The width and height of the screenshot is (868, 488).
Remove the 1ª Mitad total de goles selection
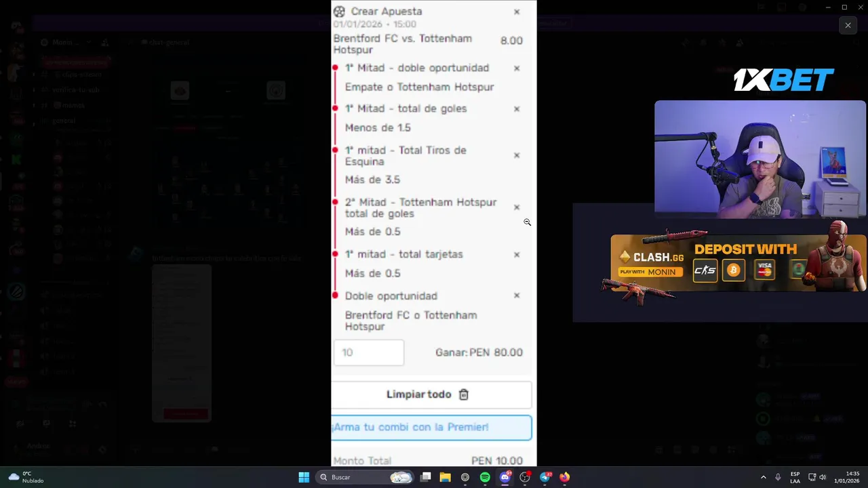click(x=517, y=108)
